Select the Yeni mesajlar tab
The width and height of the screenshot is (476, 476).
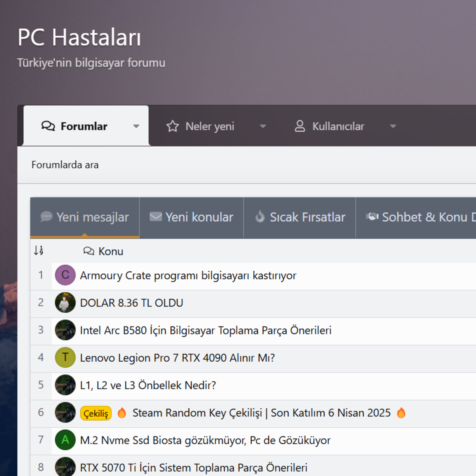click(85, 217)
